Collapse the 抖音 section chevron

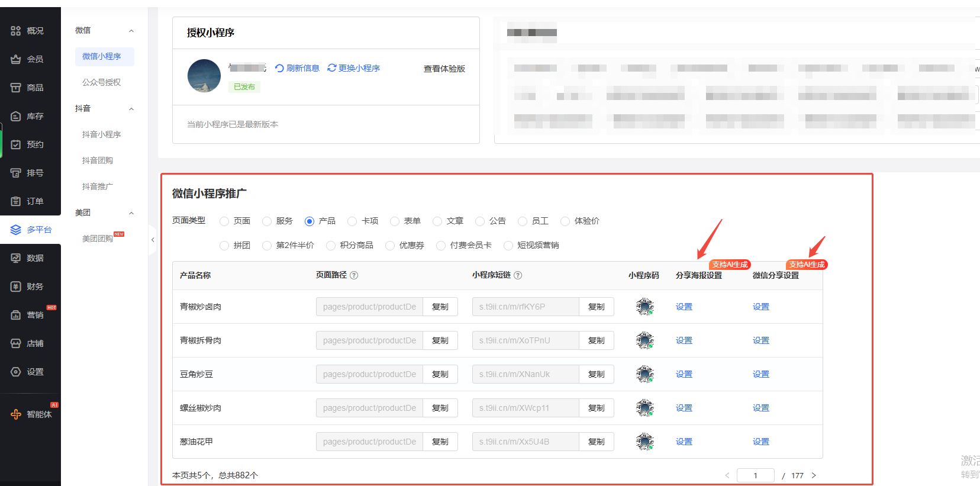[x=131, y=109]
